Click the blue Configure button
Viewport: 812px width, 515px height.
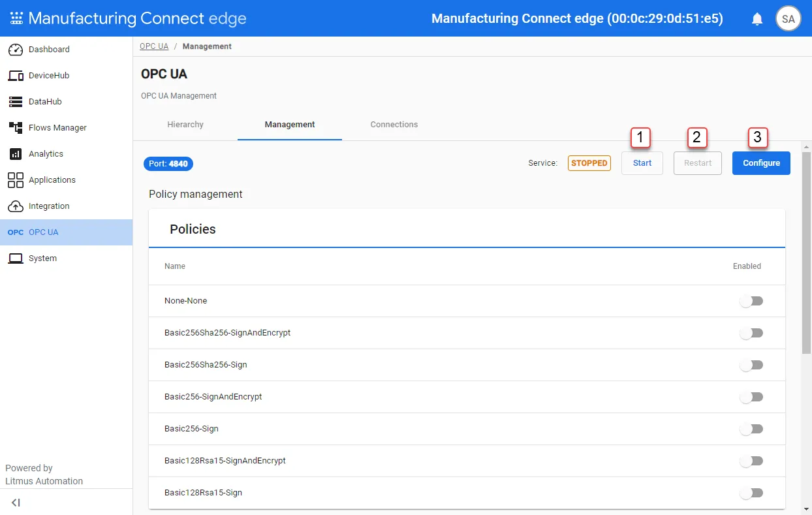(761, 163)
